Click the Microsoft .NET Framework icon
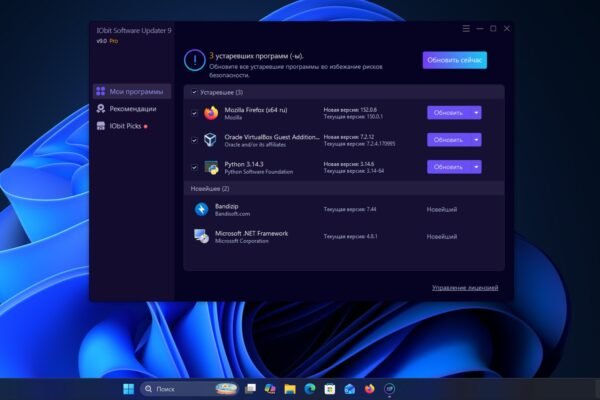This screenshot has height=400, width=600. (201, 236)
